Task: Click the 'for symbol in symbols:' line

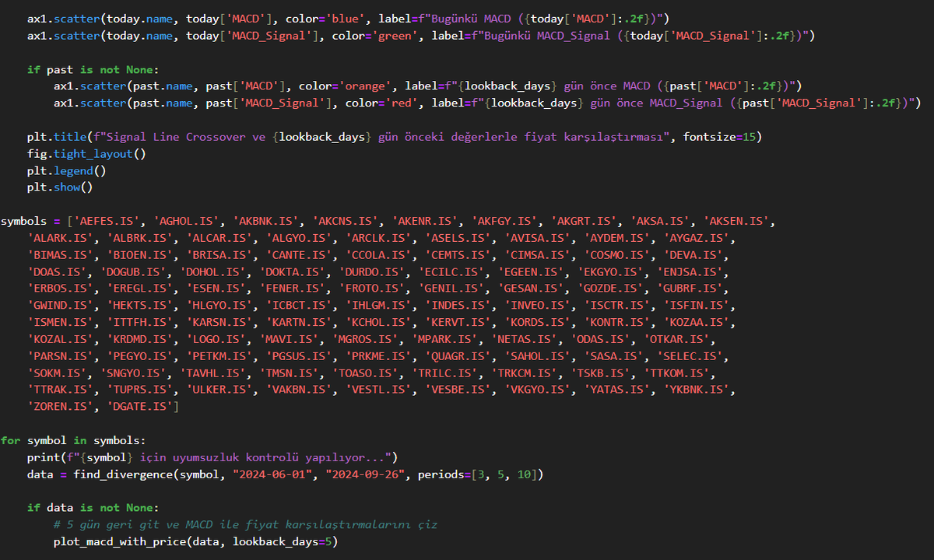Action: [x=73, y=439]
